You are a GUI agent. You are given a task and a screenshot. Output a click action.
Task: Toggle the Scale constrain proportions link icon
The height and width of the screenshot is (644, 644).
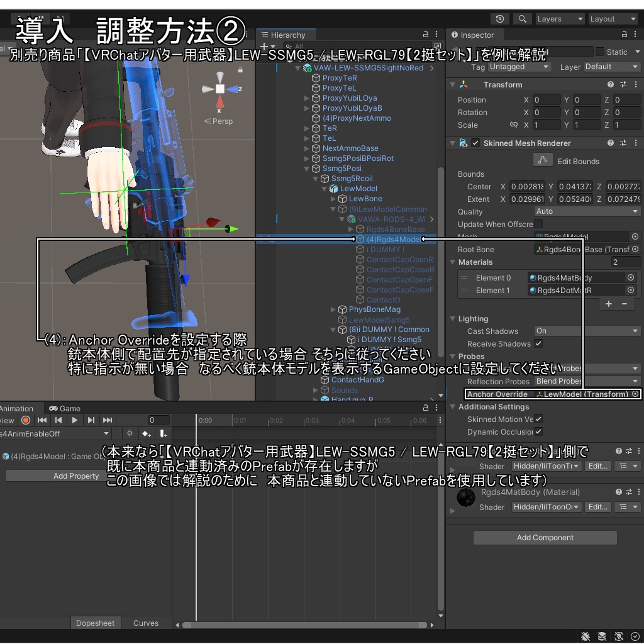click(x=513, y=125)
